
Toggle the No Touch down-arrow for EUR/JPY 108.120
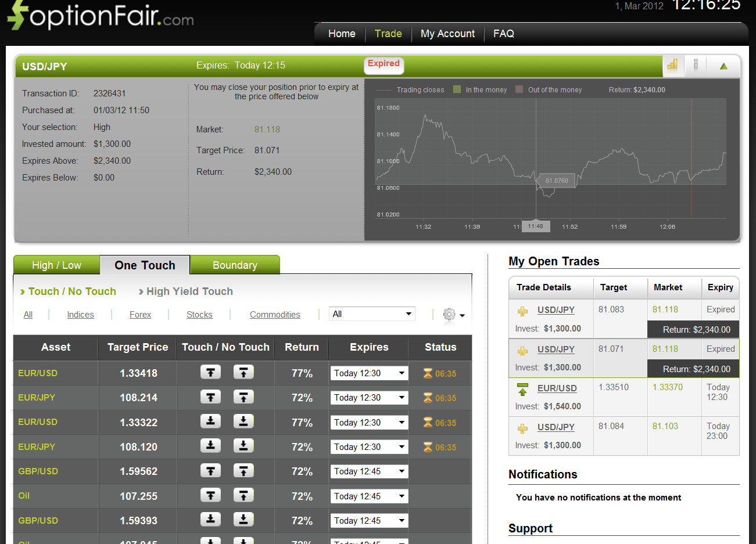(x=243, y=446)
